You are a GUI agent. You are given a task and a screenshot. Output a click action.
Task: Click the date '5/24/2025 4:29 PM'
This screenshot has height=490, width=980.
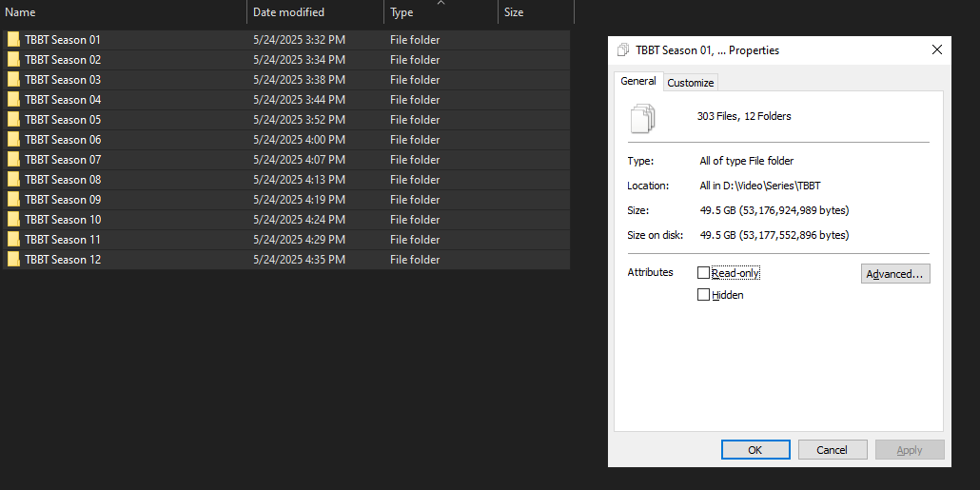coord(299,240)
